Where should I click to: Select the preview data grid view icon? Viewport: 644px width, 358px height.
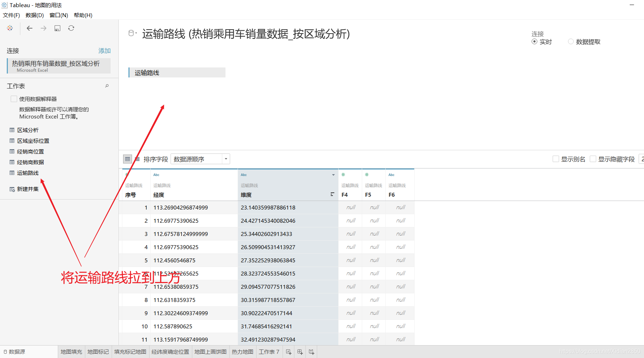coord(127,159)
